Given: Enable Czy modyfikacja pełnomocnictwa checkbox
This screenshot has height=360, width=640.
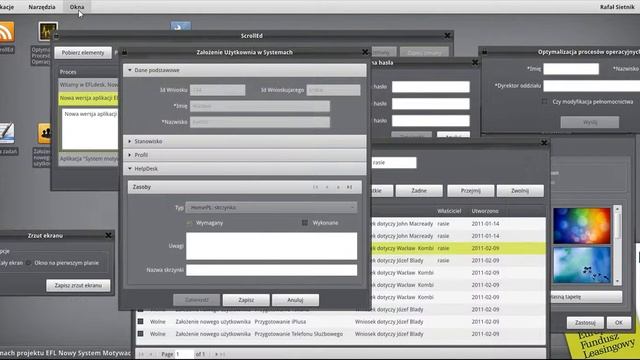Looking at the screenshot, I should 544,101.
